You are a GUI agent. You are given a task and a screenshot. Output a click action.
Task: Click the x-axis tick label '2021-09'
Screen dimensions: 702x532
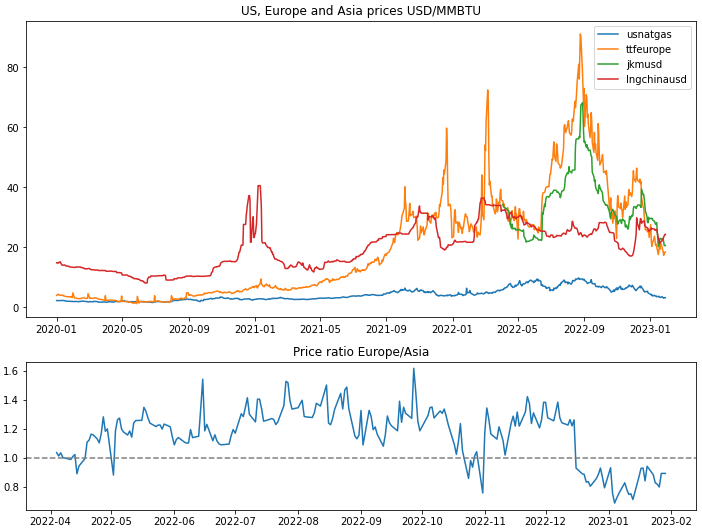pos(387,329)
